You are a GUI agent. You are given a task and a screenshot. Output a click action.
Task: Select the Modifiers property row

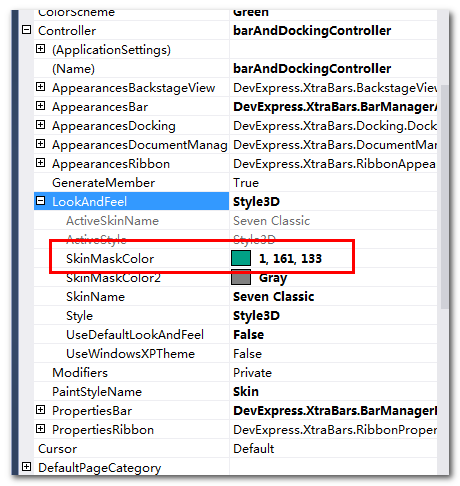(235, 372)
